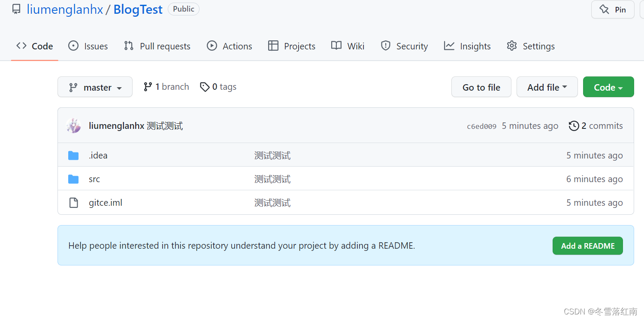Open the .idea folder

98,155
